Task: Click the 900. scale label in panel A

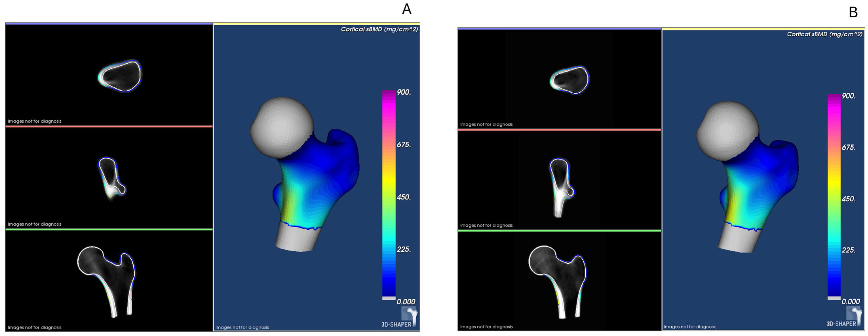Action: [x=404, y=92]
